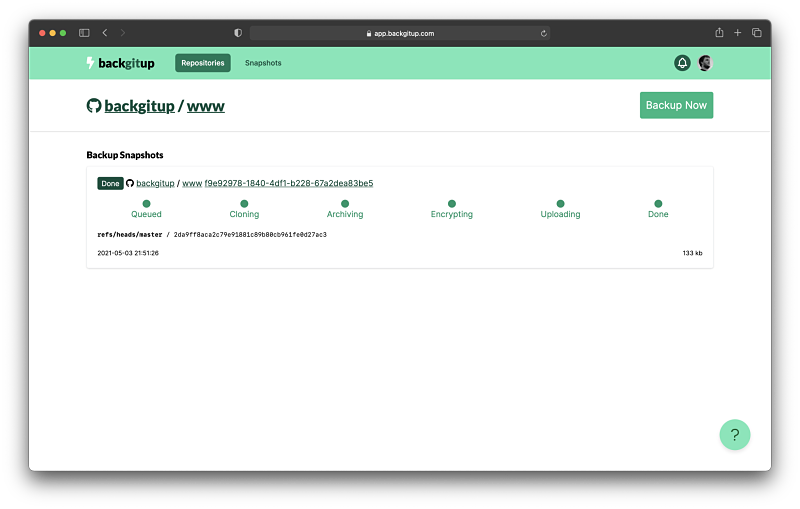The width and height of the screenshot is (800, 509).
Task: Click the Done status badge
Action: [x=110, y=183]
